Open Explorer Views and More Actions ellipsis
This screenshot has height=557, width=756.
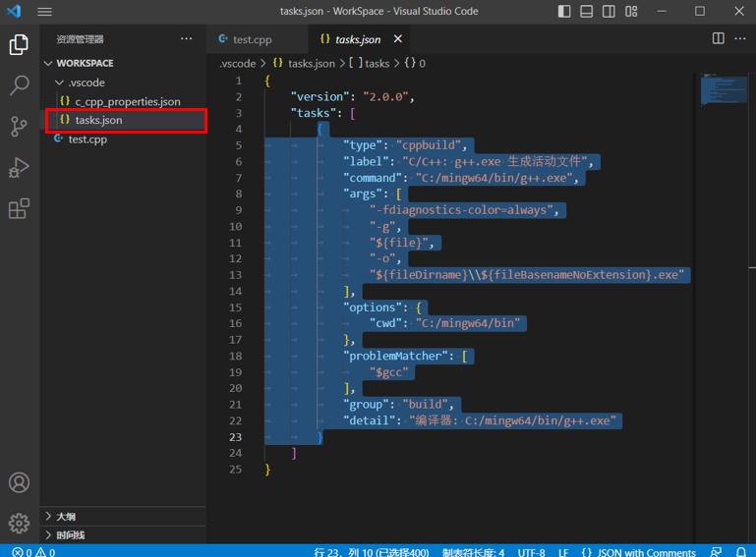pos(186,38)
